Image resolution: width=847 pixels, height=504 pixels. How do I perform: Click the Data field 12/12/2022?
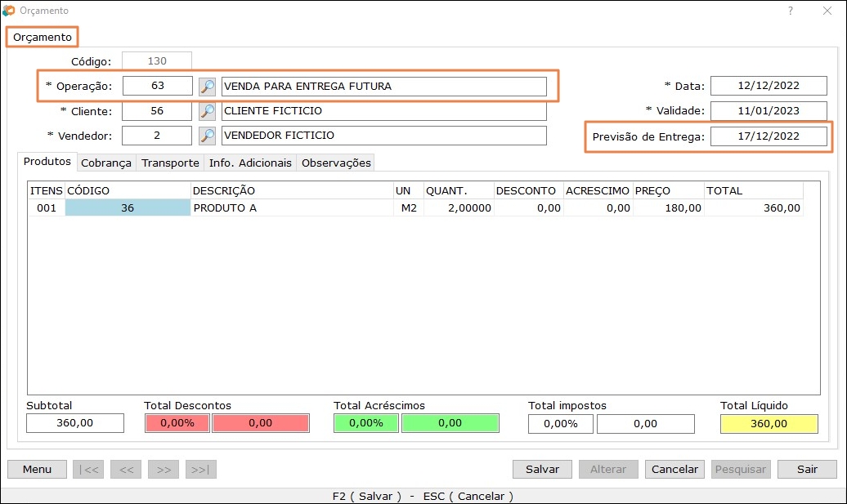(x=769, y=86)
